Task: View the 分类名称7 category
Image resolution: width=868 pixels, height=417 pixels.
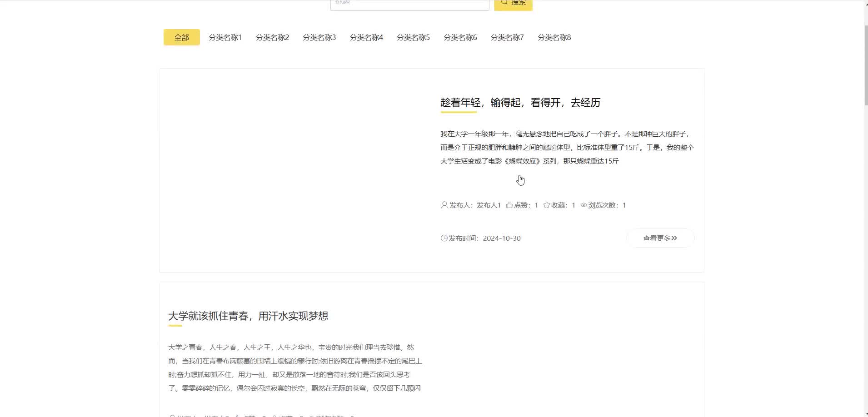Action: click(507, 37)
